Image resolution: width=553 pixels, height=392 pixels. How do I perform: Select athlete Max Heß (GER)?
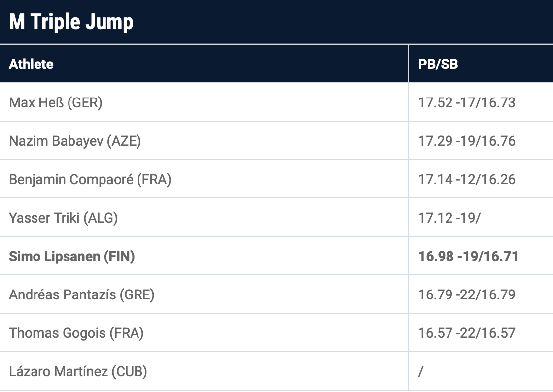point(55,102)
